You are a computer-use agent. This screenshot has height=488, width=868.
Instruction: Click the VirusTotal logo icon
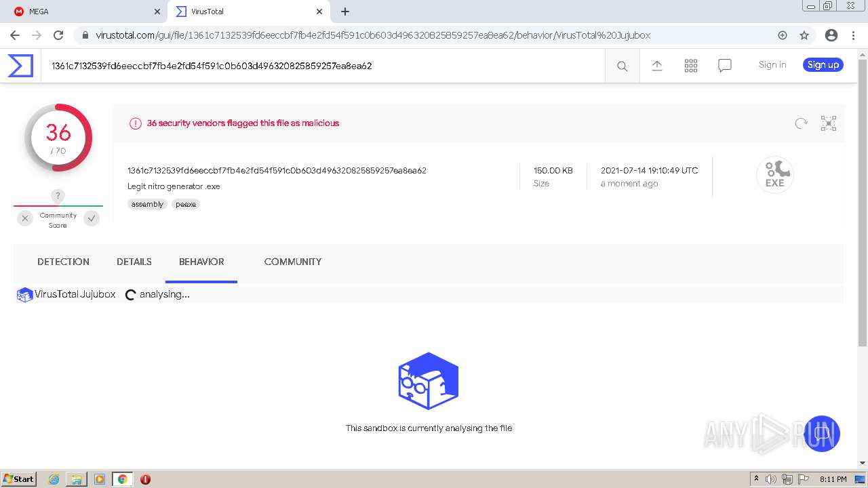20,66
